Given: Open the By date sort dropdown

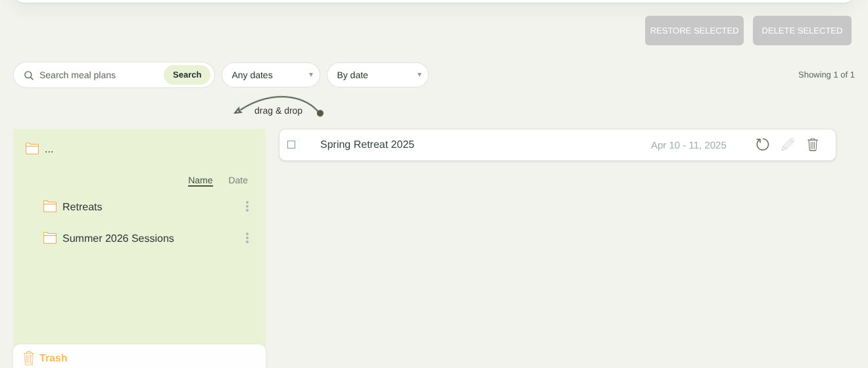Looking at the screenshot, I should tap(377, 75).
